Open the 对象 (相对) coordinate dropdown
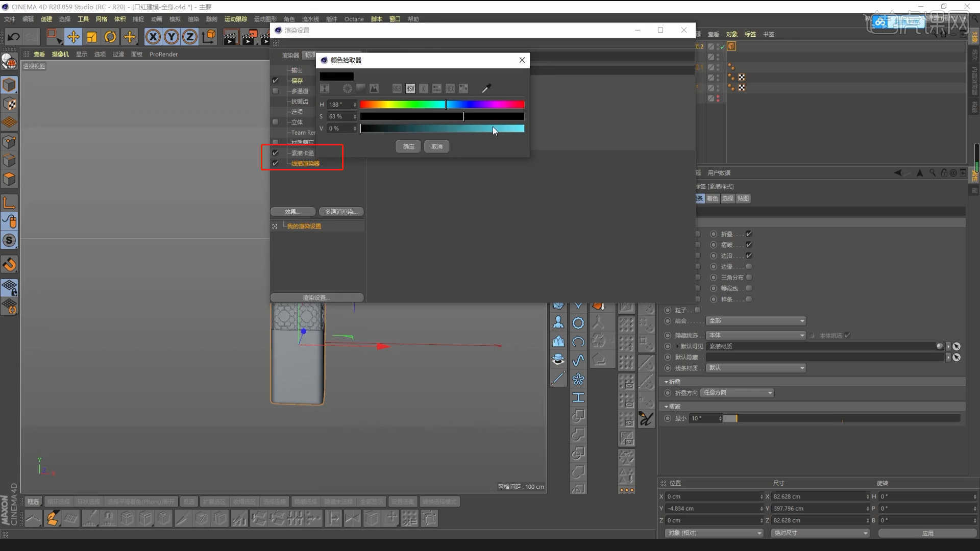The height and width of the screenshot is (551, 980). pyautogui.click(x=714, y=533)
